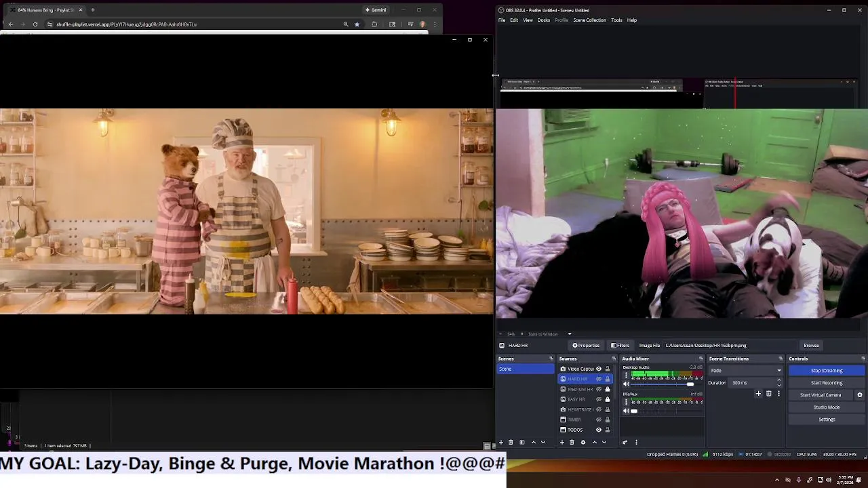Open source Filters in OBS
Image resolution: width=868 pixels, height=488 pixels.
coord(620,345)
